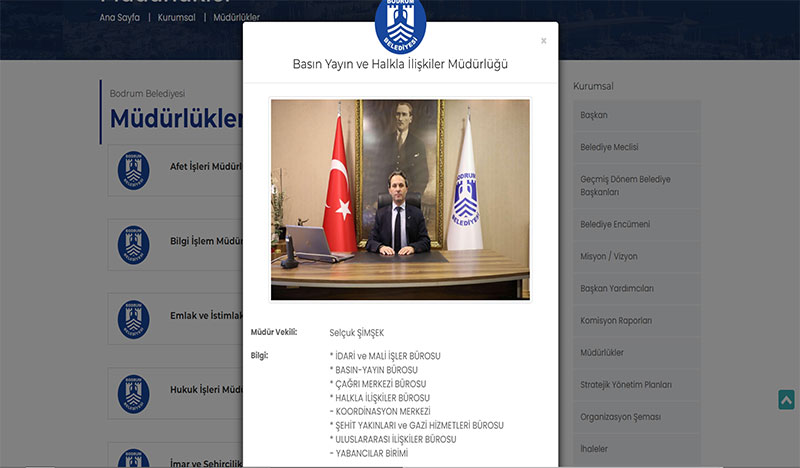
Task: Click the ULUSLARARASI İLİŞKİLER BÜROSU line
Action: pyautogui.click(x=393, y=439)
